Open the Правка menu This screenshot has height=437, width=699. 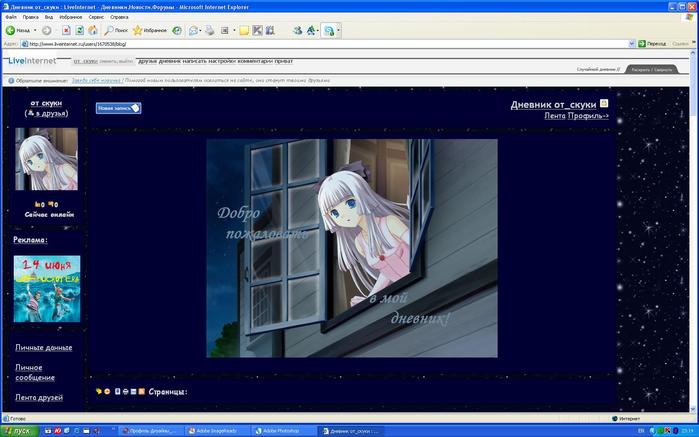(30, 17)
